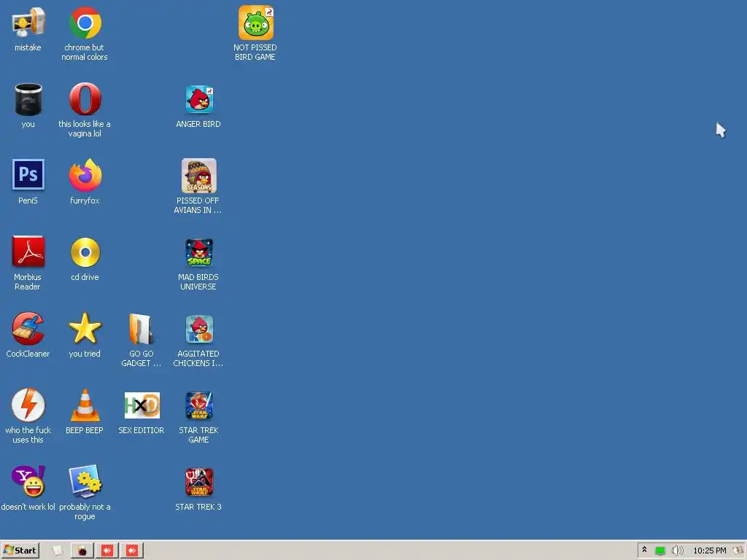This screenshot has height=560, width=747.
Task: Click the icon right of the tray clock
Action: pyautogui.click(x=738, y=551)
